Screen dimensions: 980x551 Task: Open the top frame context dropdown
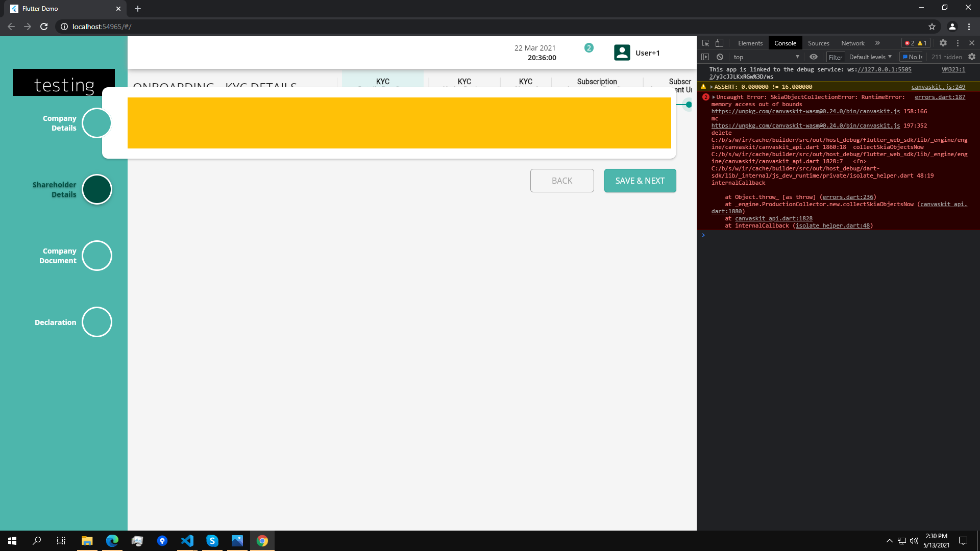click(x=766, y=57)
